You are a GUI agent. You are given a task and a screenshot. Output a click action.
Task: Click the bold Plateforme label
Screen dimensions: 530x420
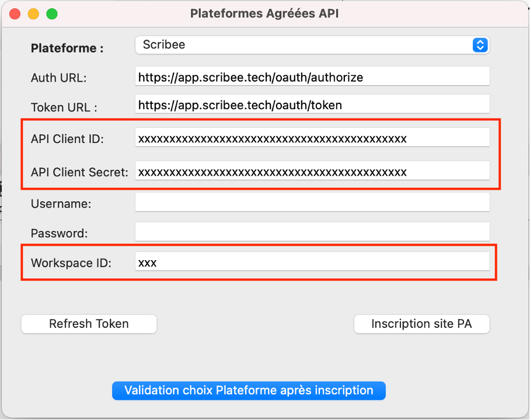click(67, 48)
